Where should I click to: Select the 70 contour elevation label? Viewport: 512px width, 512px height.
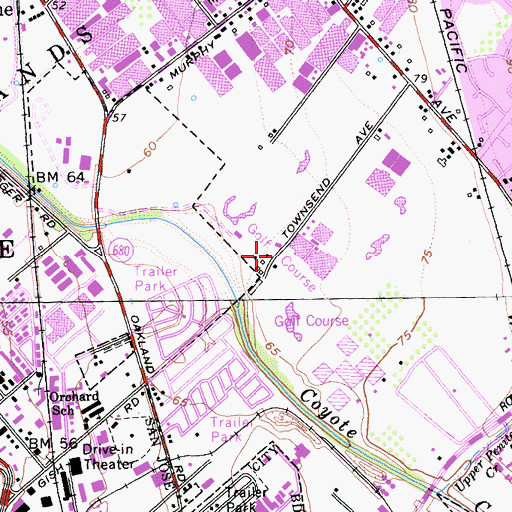tap(289, 47)
